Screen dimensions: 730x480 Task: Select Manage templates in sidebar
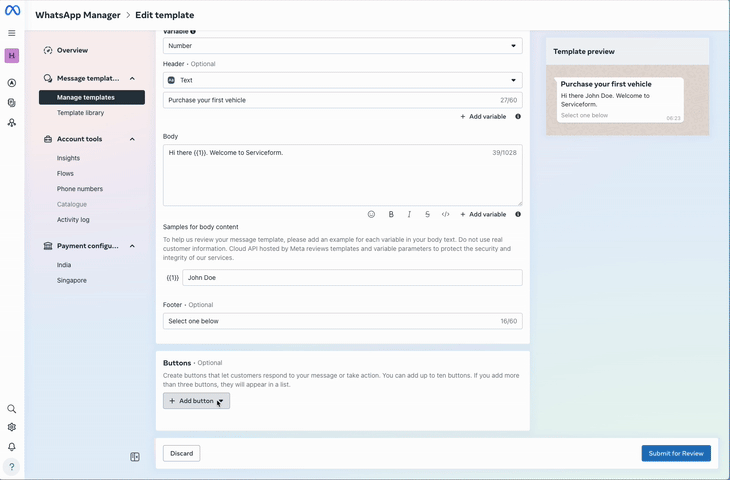click(x=92, y=97)
